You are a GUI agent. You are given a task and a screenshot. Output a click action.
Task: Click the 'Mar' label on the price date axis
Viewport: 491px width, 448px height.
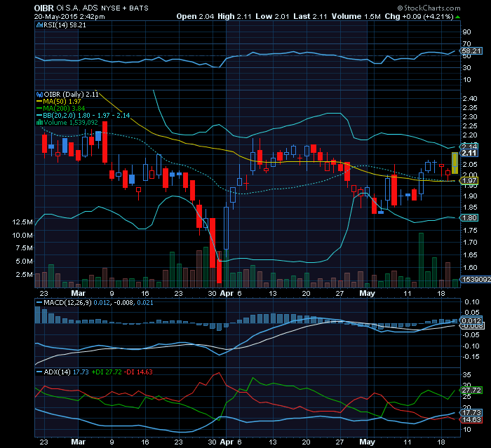(x=79, y=293)
